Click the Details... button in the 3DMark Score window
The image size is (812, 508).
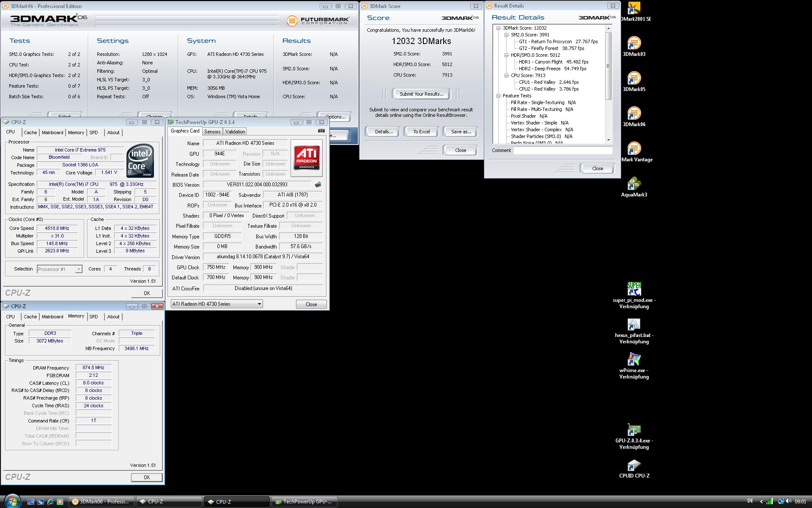click(x=384, y=132)
